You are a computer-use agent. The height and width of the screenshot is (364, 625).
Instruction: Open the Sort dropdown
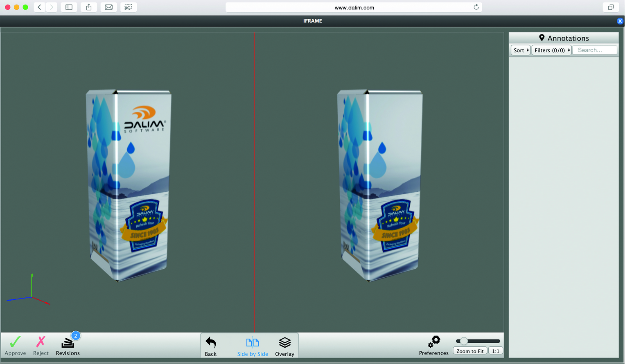click(x=521, y=50)
